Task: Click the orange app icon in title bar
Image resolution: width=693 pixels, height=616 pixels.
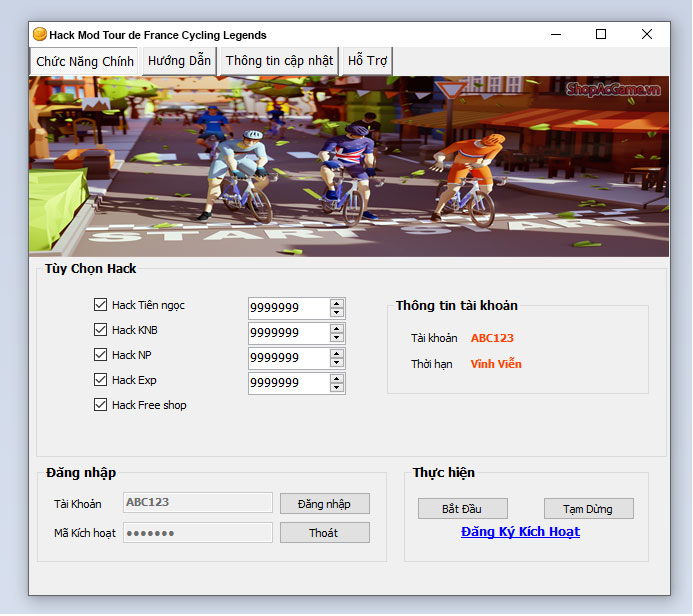Action: tap(40, 34)
